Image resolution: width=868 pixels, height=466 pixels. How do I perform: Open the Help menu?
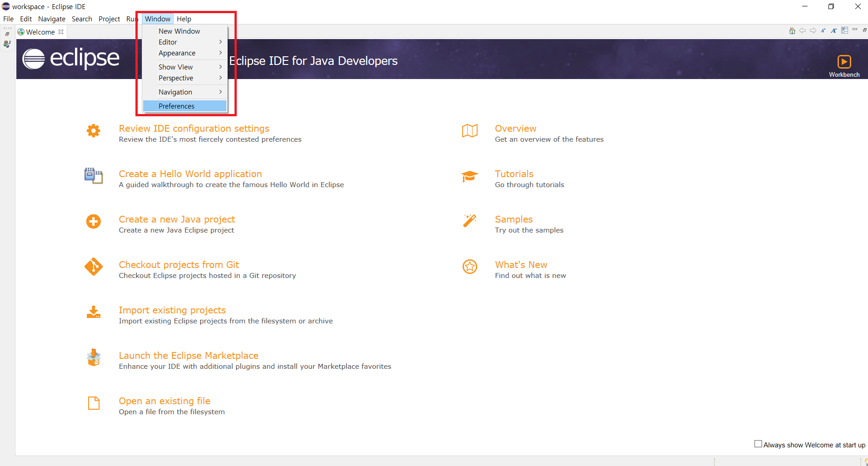tap(184, 19)
